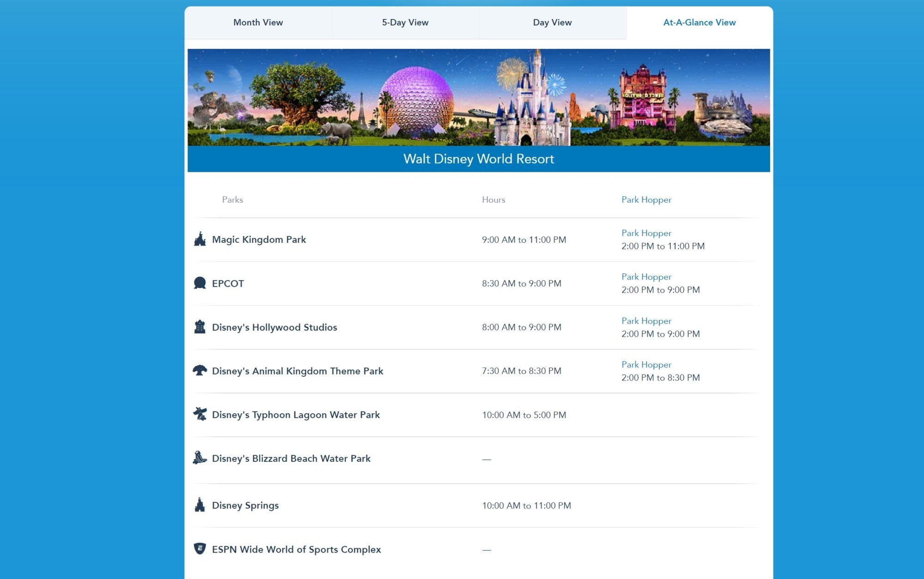The image size is (924, 579).
Task: Open ESPN Wide World of Sports Complex link
Action: 296,549
